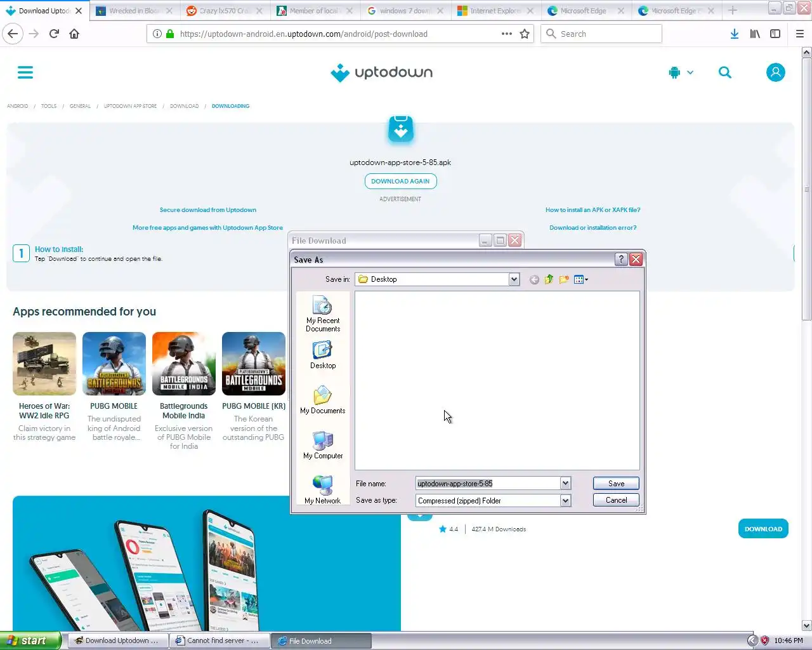Create new folder in Save As

coord(564,279)
